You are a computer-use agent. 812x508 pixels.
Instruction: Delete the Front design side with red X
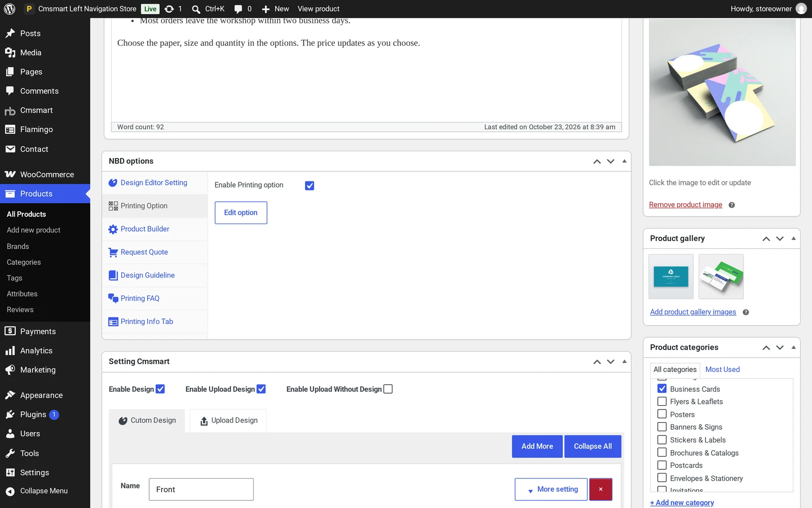point(600,489)
